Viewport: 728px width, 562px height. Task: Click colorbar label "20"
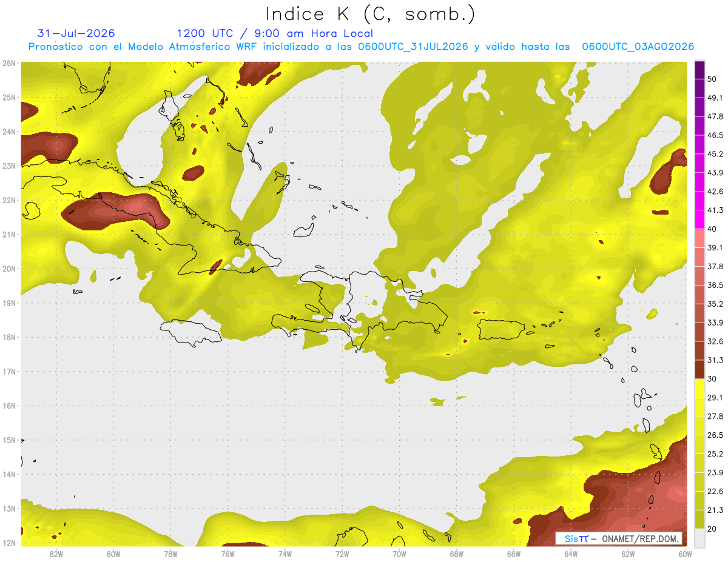pos(712,528)
